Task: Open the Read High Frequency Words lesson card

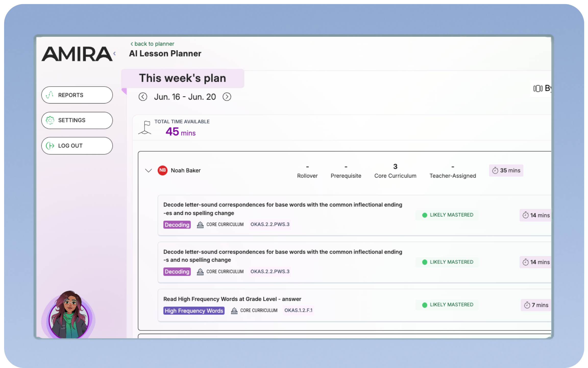Action: (x=281, y=299)
